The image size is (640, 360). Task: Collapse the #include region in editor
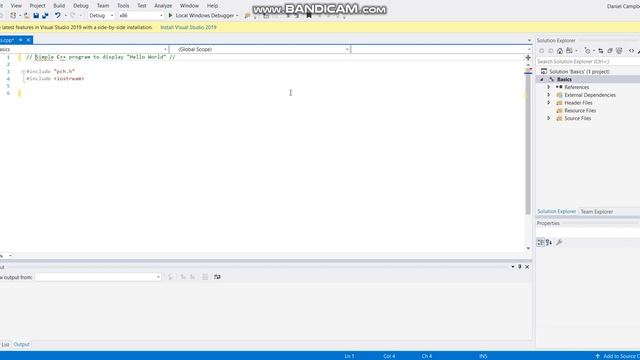pyautogui.click(x=23, y=71)
